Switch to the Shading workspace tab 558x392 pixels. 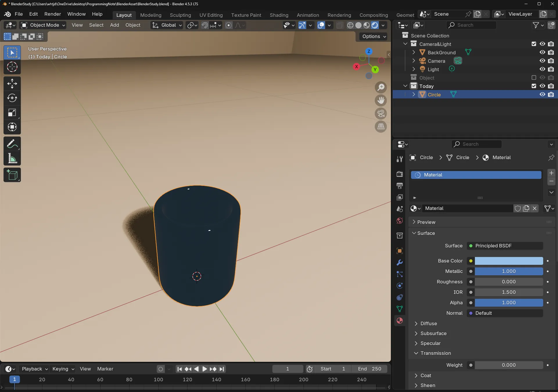coord(279,15)
